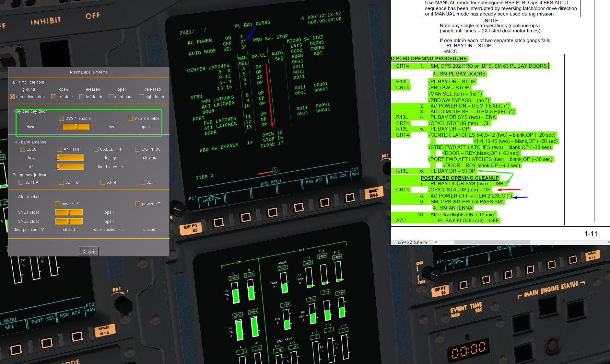Click the 1-11 page number in the PDF
The image size is (610, 364).
click(x=591, y=234)
